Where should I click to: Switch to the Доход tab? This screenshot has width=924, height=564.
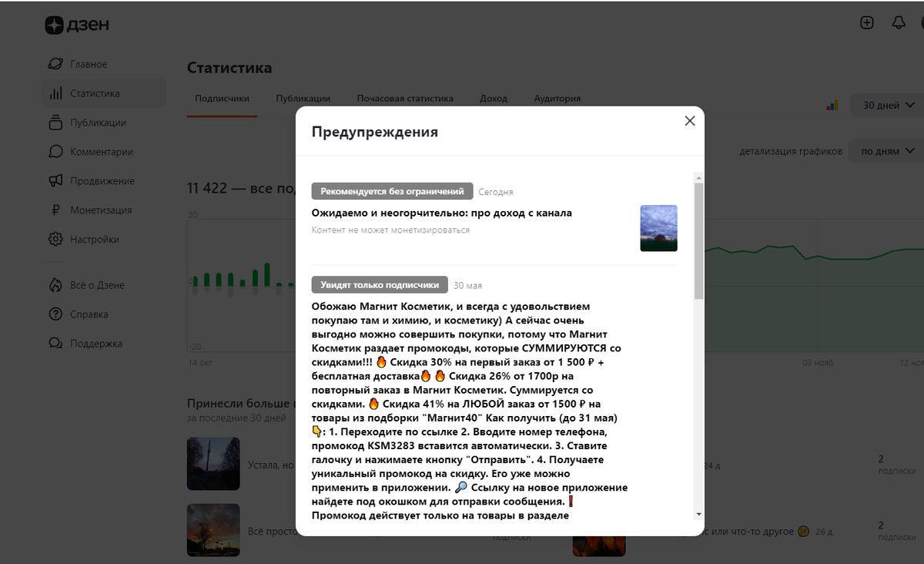[x=494, y=98]
